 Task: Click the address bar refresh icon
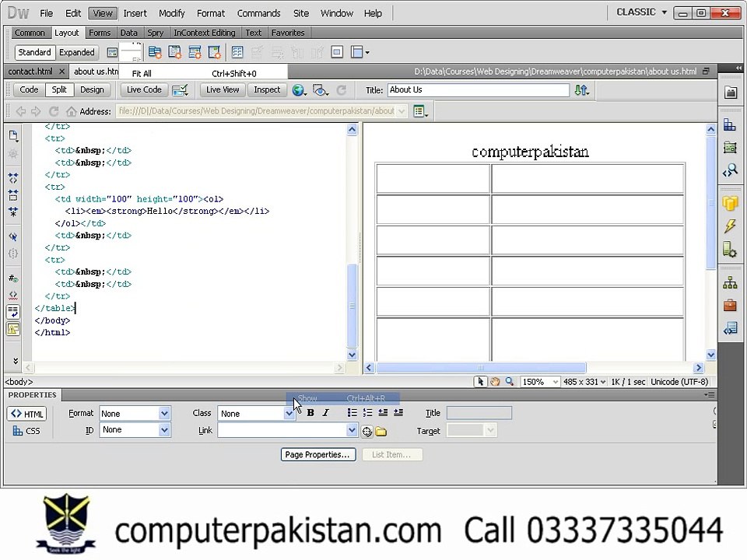54,111
